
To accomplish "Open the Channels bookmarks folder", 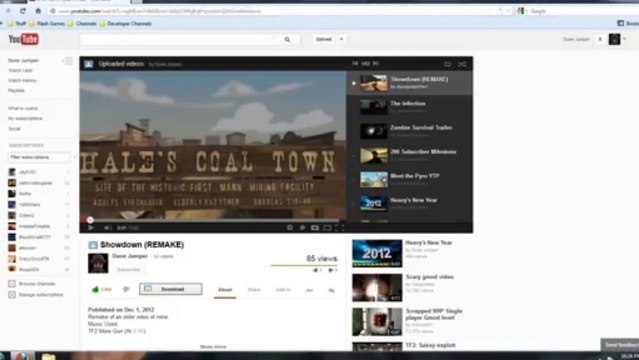I will pos(82,24).
